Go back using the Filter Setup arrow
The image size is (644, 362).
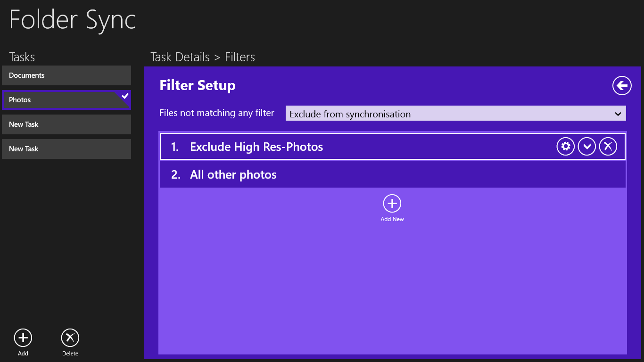coord(622,85)
